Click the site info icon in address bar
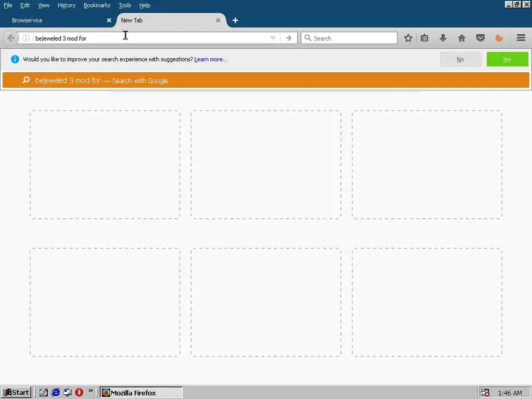This screenshot has height=399, width=532. (x=26, y=38)
